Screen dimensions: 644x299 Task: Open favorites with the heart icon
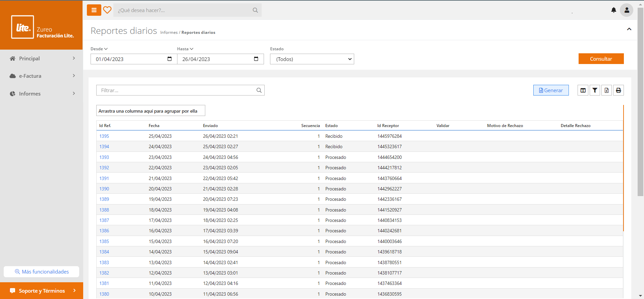pyautogui.click(x=107, y=10)
